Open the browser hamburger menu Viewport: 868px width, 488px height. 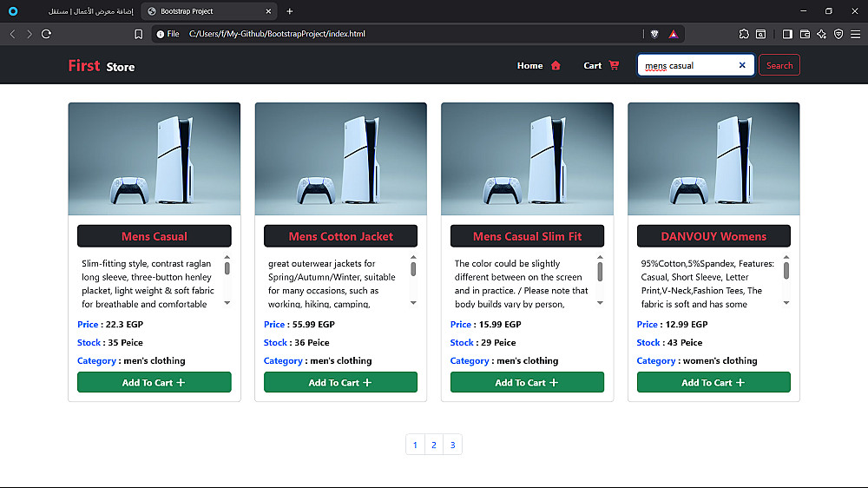(x=855, y=34)
